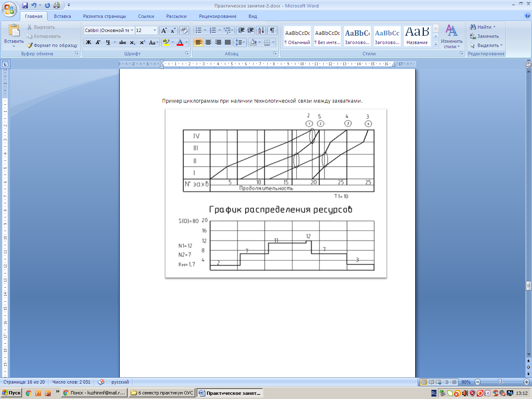Click the Пуск start button

pyautogui.click(x=11, y=393)
